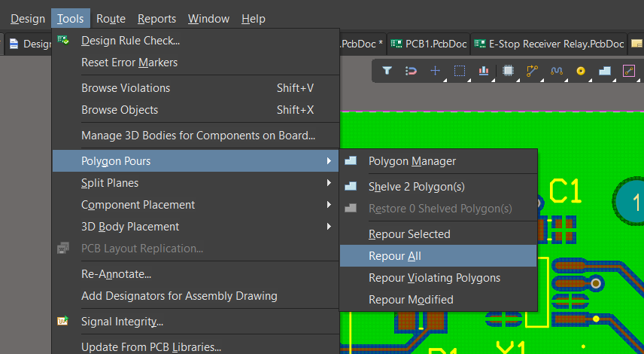Open the Route menu
The width and height of the screenshot is (644, 354).
(111, 19)
